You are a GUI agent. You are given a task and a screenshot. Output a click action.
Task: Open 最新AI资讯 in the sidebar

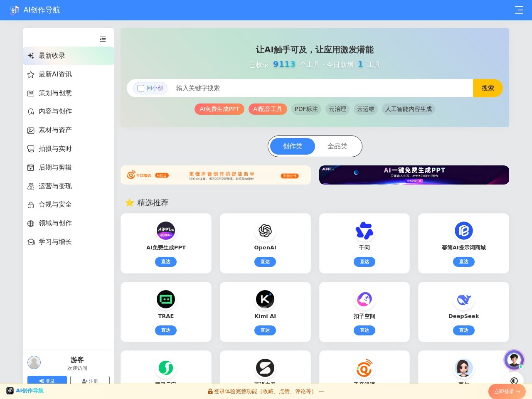69,74
